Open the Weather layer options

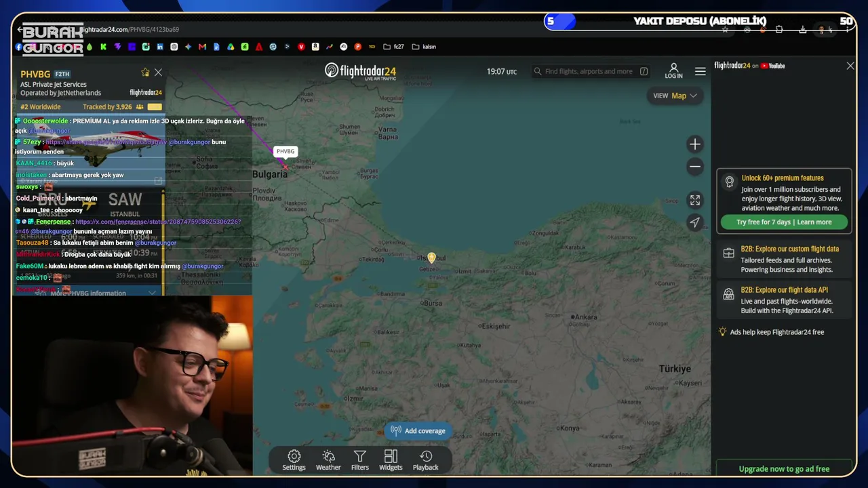328,460
